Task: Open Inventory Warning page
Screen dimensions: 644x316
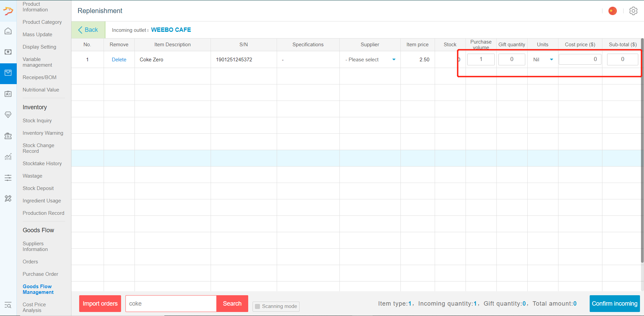Action: click(43, 133)
